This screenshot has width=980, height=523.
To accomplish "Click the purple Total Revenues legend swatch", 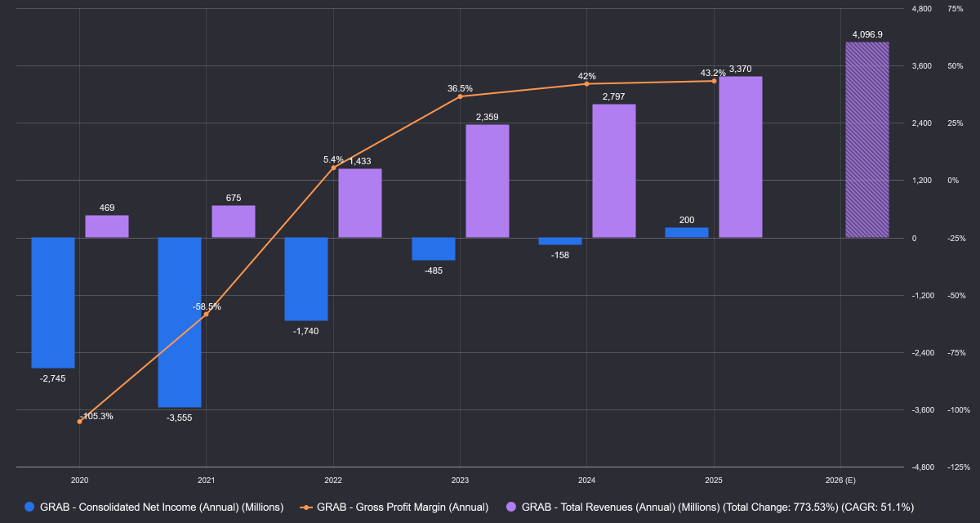I will pyautogui.click(x=510, y=507).
